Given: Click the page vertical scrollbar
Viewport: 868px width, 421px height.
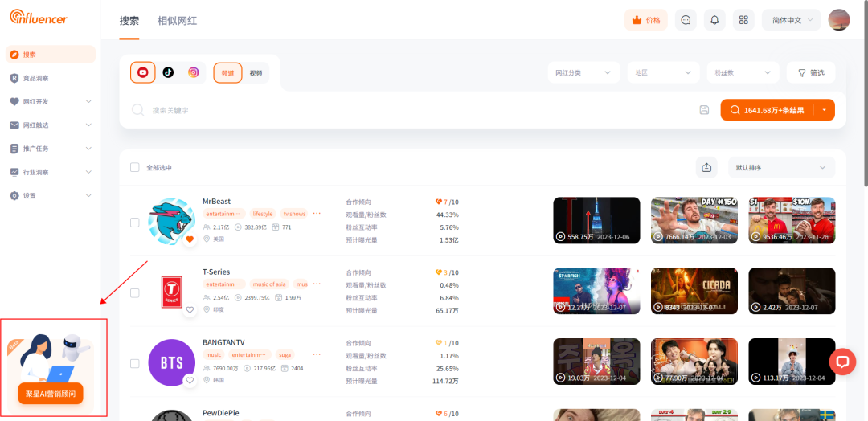Looking at the screenshot, I should point(866,94).
